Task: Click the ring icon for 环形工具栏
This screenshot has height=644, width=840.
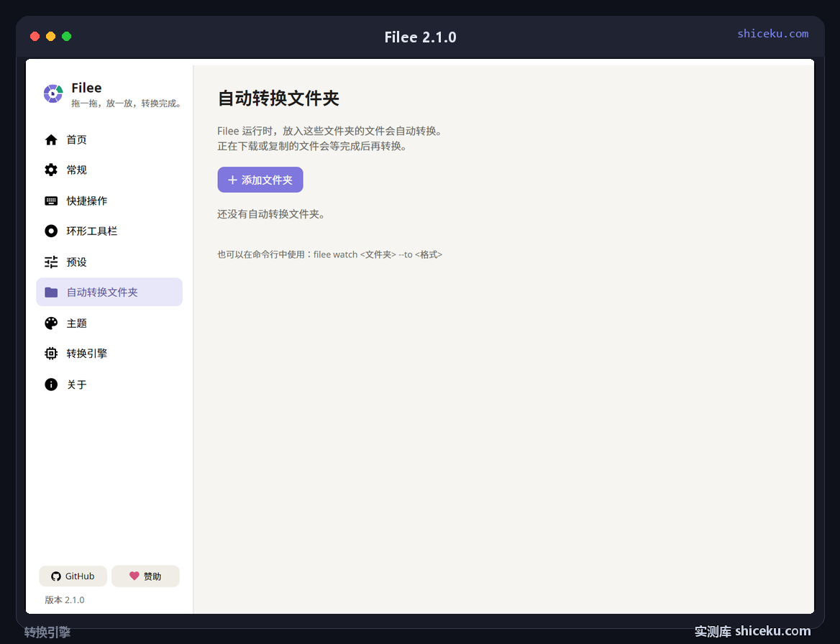Action: coord(51,231)
